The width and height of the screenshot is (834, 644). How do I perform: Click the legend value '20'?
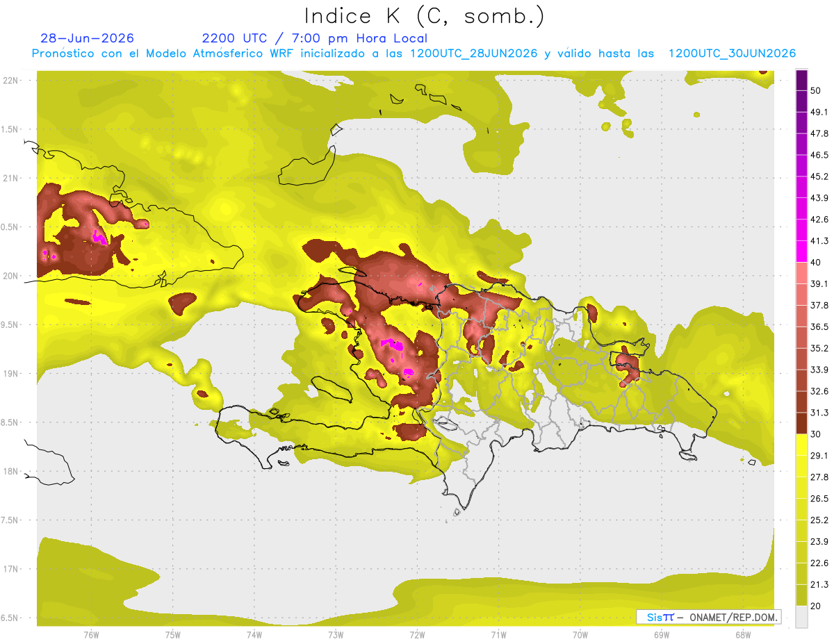point(817,606)
